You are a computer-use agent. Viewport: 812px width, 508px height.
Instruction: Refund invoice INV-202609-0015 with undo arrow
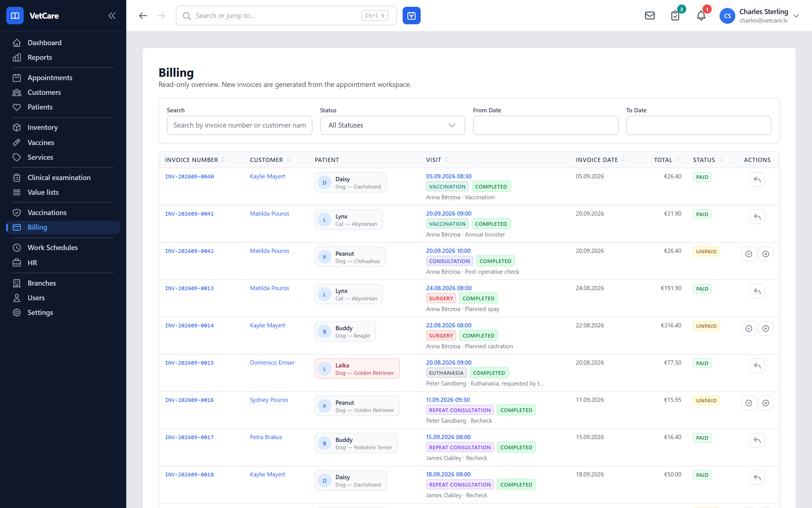coord(757,366)
